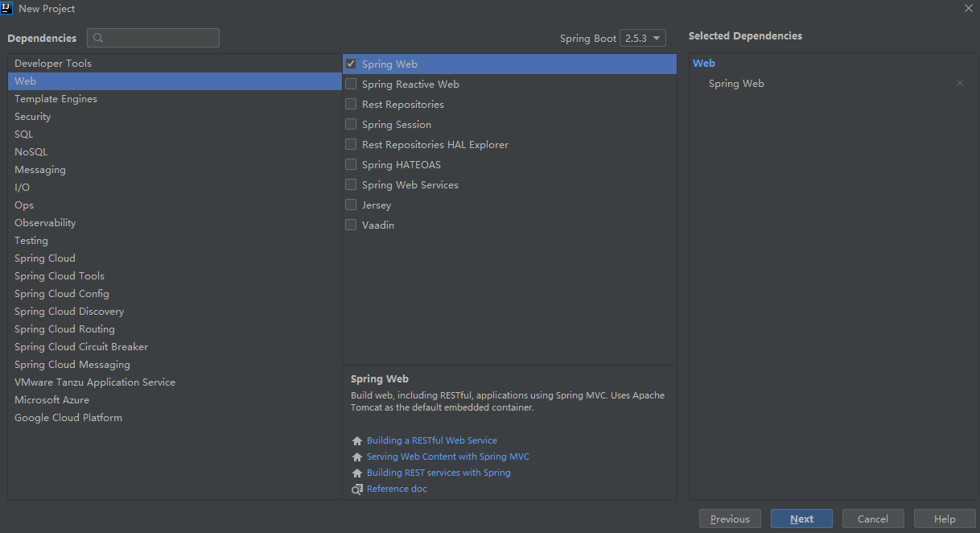Select Spring Cloud Discovery category
This screenshot has height=533, width=980.
[x=175, y=312]
